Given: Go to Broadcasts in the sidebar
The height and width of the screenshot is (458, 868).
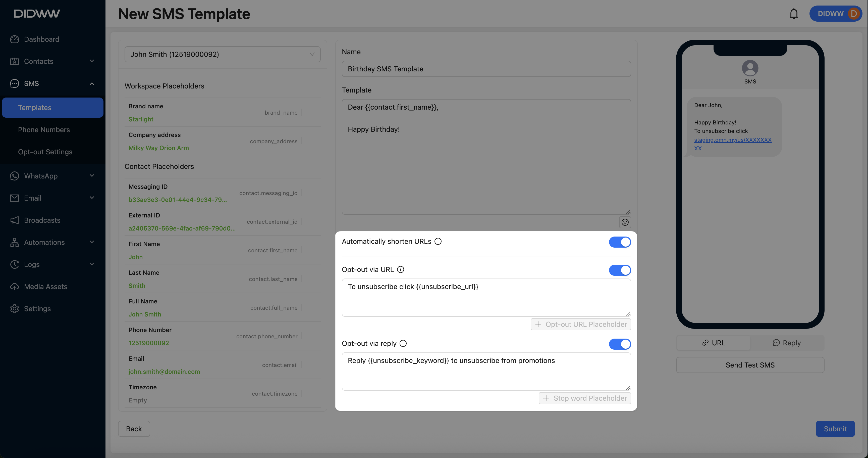Looking at the screenshot, I should (42, 220).
